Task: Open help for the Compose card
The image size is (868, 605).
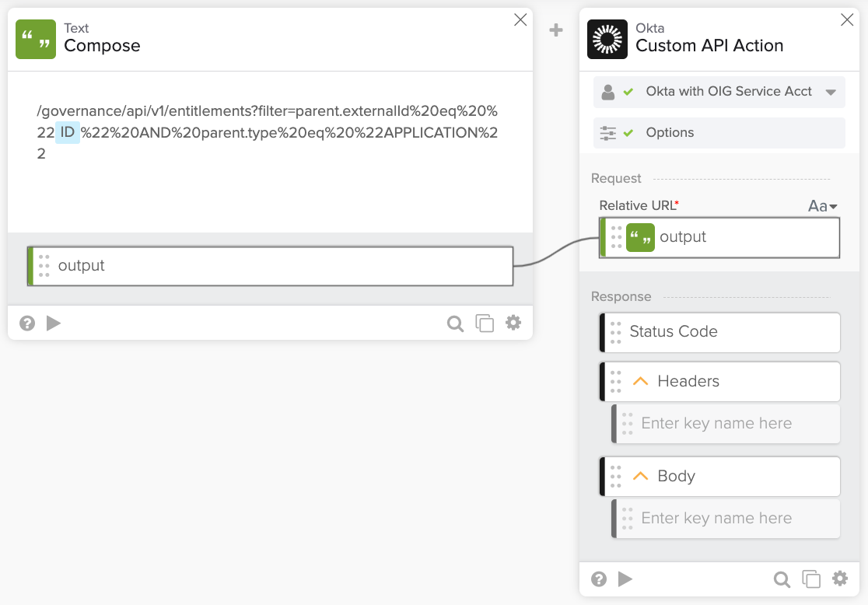Action: pyautogui.click(x=27, y=323)
